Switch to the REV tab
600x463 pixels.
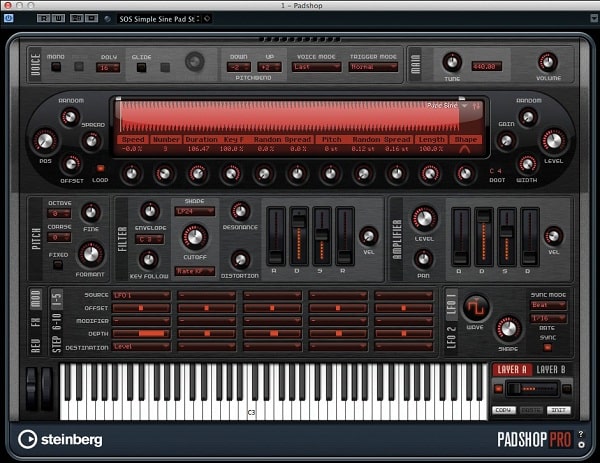point(35,346)
